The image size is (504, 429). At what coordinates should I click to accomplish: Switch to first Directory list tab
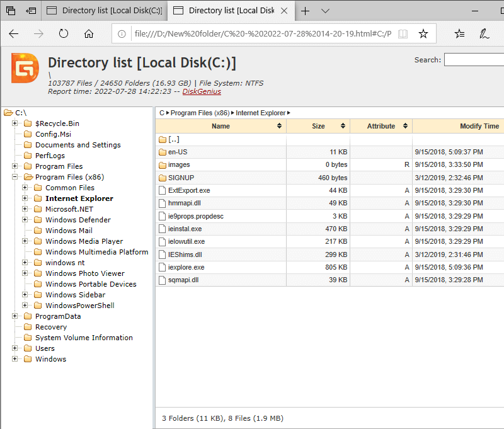[x=105, y=11]
